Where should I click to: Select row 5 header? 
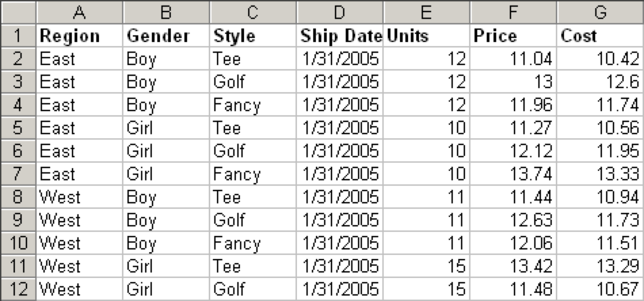point(18,127)
